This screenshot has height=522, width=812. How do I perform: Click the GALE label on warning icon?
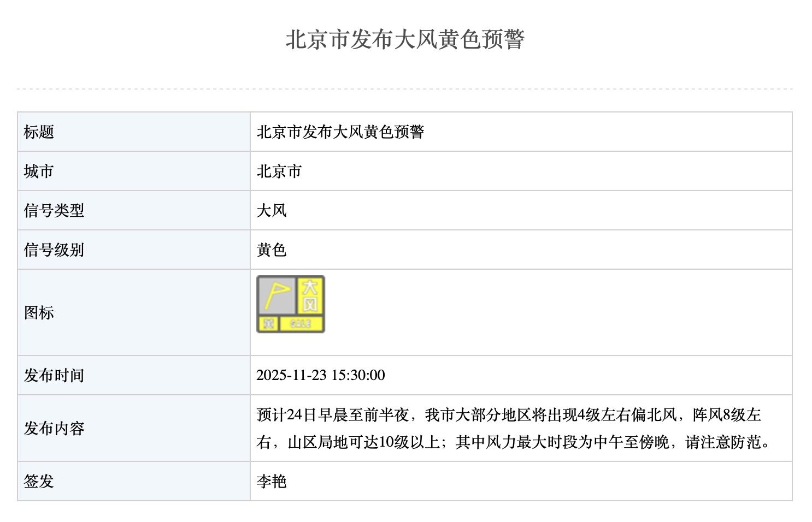tap(301, 324)
